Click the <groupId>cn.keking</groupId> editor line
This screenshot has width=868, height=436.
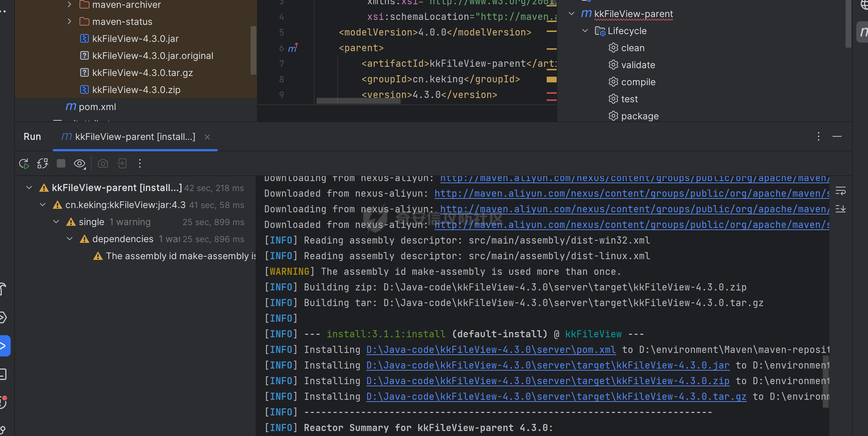click(x=441, y=79)
